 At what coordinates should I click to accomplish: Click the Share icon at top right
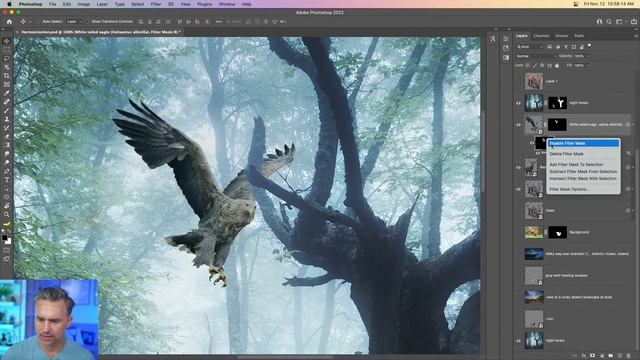[633, 22]
